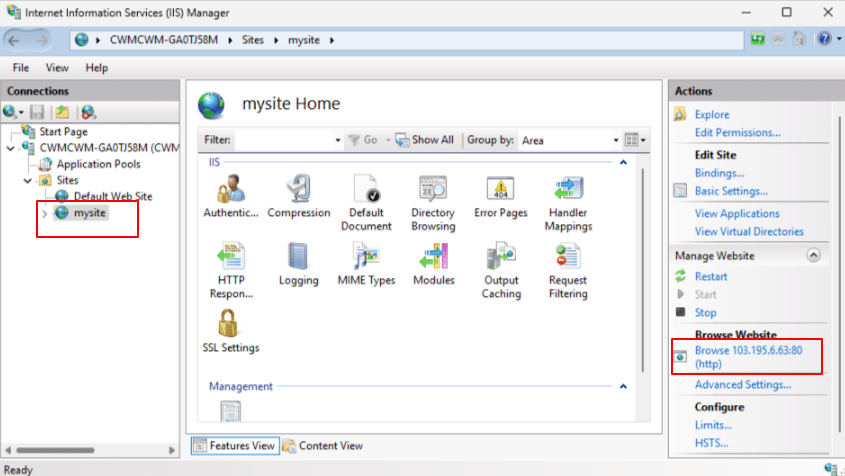The image size is (845, 476).
Task: Open the SSL Settings feature
Action: pos(231,331)
